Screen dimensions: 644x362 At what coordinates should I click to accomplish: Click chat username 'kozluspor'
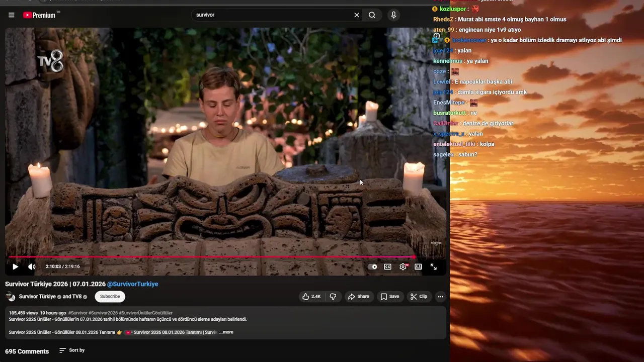453,9
